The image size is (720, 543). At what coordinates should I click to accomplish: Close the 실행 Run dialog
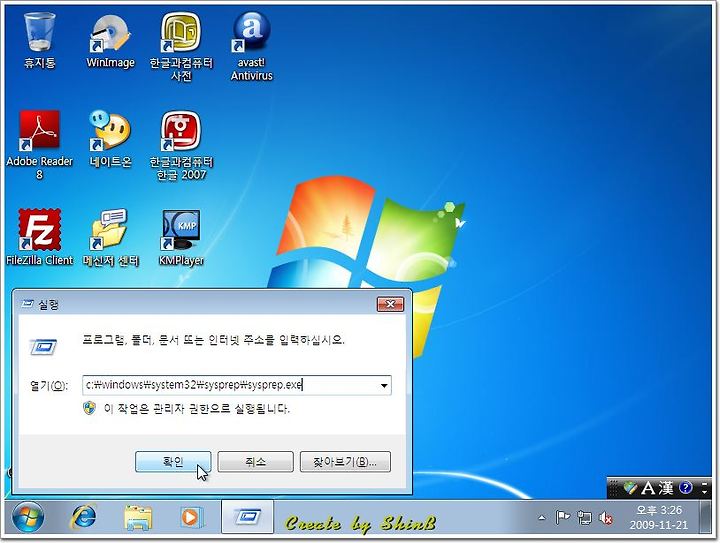coord(390,304)
